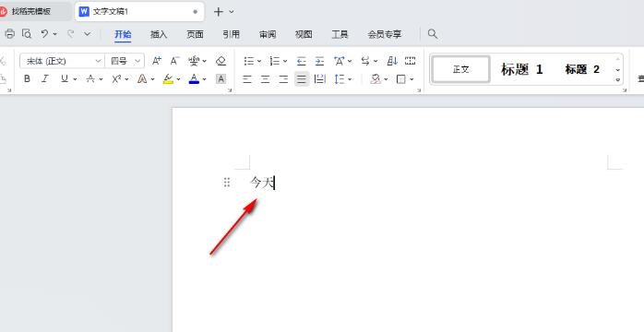644x332 pixels.
Task: Expand font color dropdown arrow
Action: tap(204, 79)
